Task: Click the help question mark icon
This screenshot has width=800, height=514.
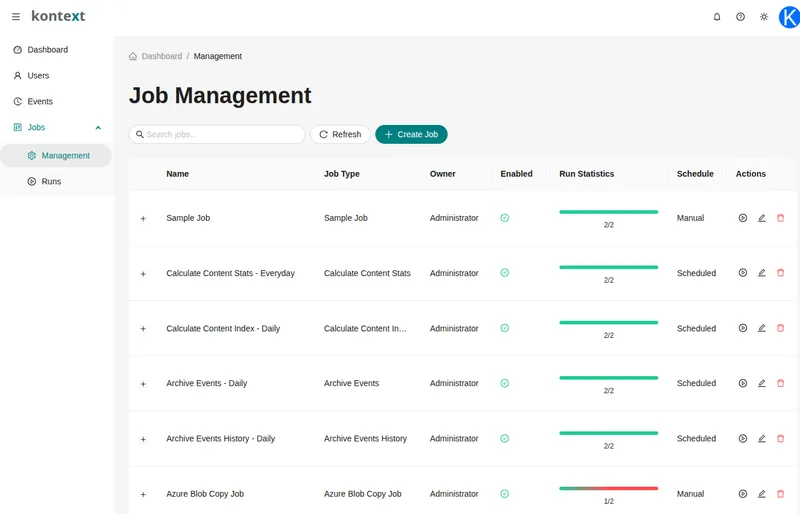Action: click(x=740, y=17)
